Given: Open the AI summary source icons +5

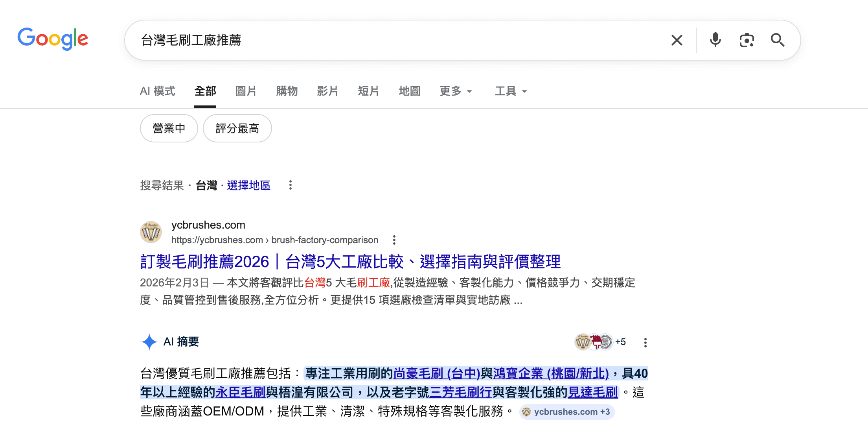Looking at the screenshot, I should click(600, 342).
